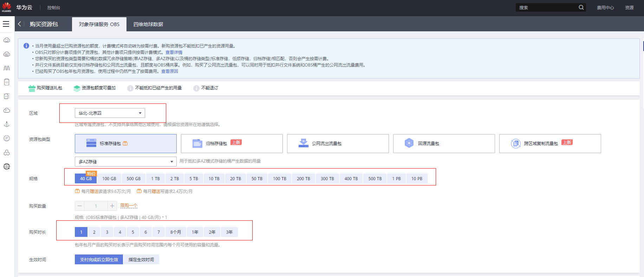The height and width of the screenshot is (277, 644).
Task: Select the 归档存储包 package type
Action: click(x=232, y=144)
